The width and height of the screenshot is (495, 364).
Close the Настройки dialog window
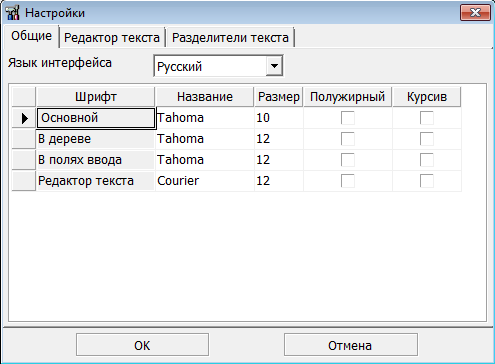click(x=475, y=13)
